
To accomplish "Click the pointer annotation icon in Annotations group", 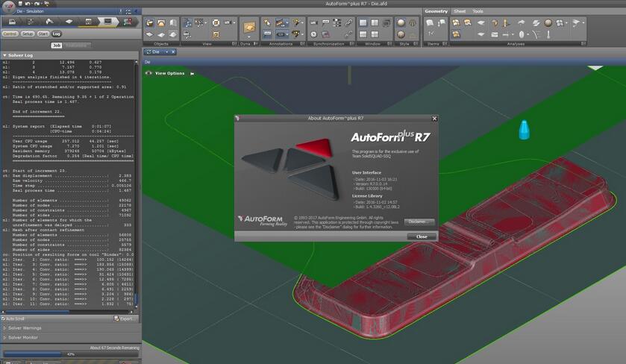I will point(266,23).
